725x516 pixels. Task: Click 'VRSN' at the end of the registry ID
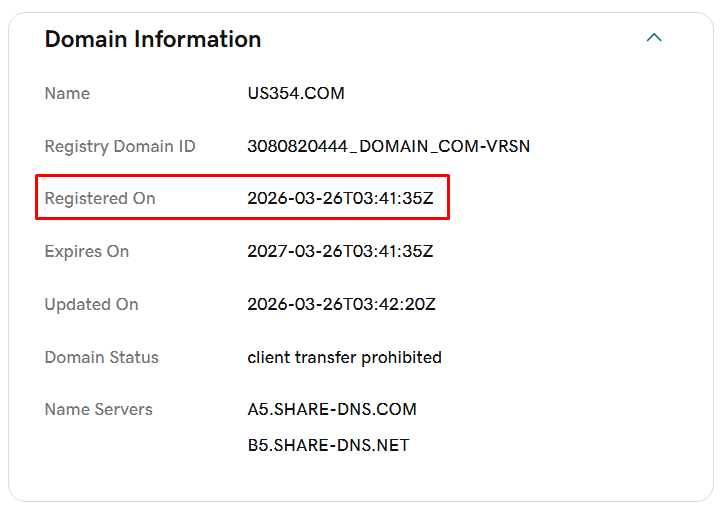click(509, 146)
